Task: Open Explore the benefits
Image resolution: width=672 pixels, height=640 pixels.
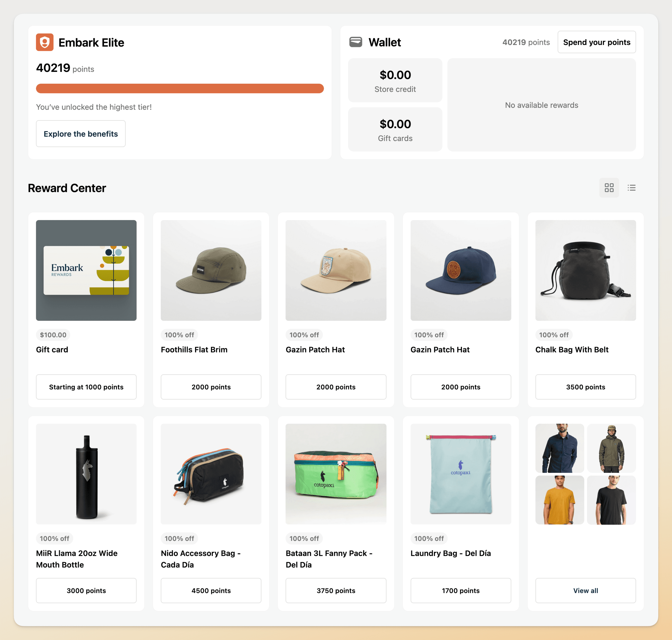Action: click(80, 134)
